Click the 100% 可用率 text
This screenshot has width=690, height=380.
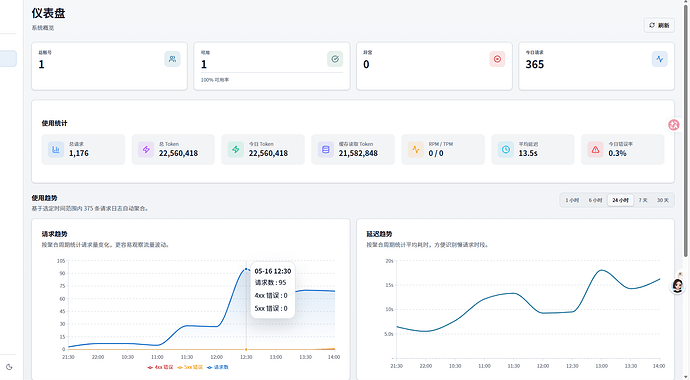tap(215, 80)
